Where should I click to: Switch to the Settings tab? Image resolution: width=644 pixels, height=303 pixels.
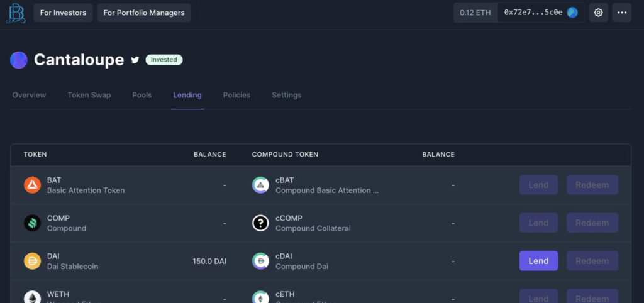[286, 96]
